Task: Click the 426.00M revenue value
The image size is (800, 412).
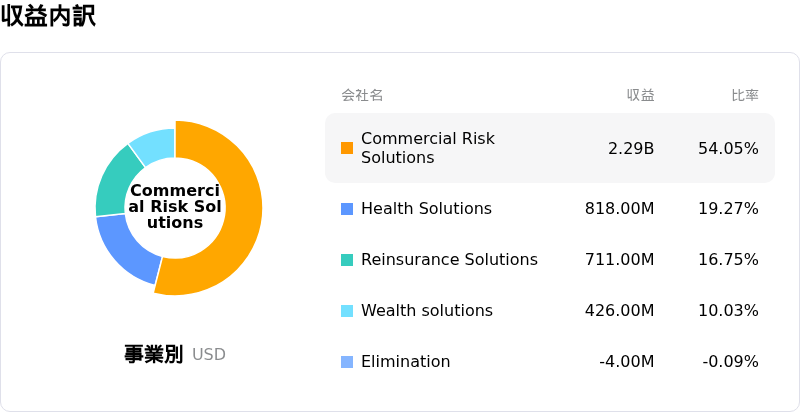Action: [x=619, y=311]
